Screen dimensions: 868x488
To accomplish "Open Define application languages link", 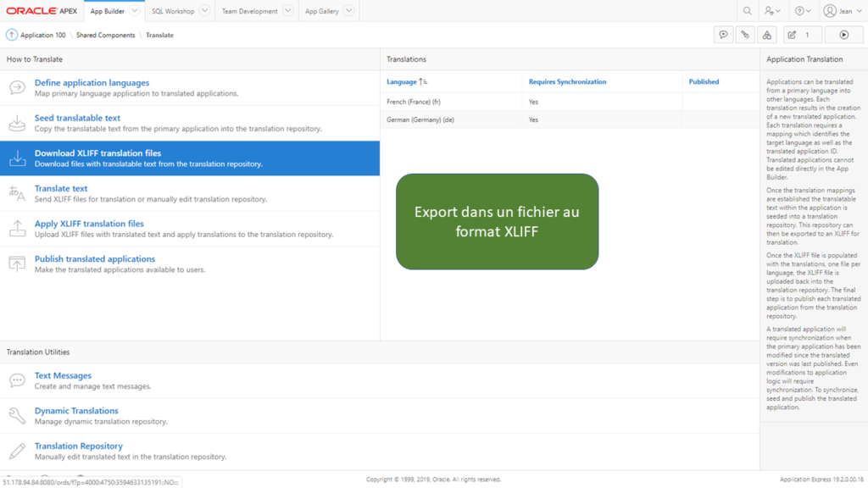I will click(x=92, y=82).
